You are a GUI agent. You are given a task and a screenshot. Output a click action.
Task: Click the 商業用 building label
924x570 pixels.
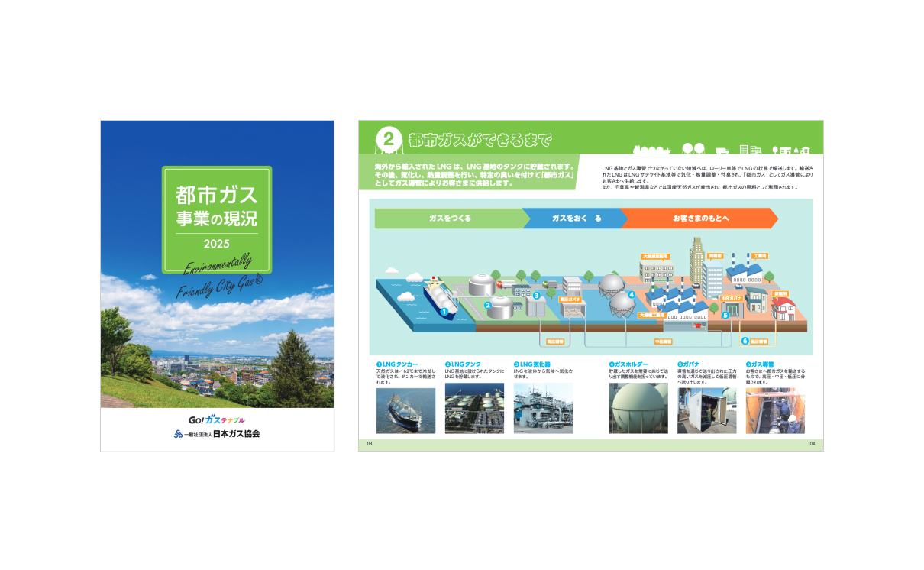(x=716, y=257)
